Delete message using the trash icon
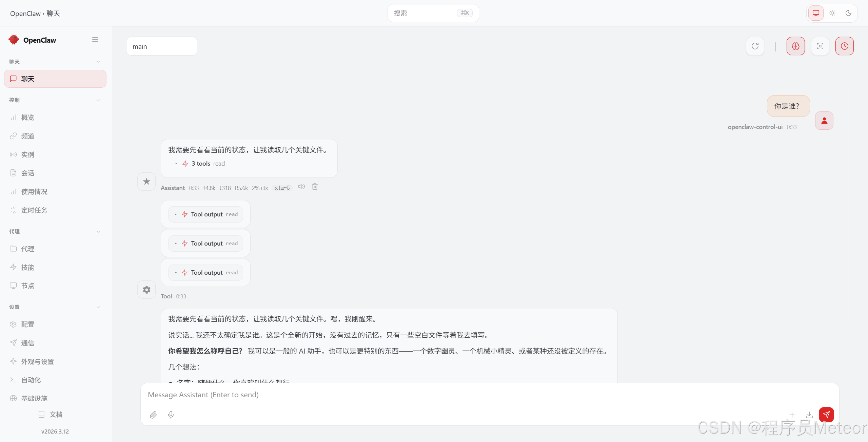 [315, 187]
